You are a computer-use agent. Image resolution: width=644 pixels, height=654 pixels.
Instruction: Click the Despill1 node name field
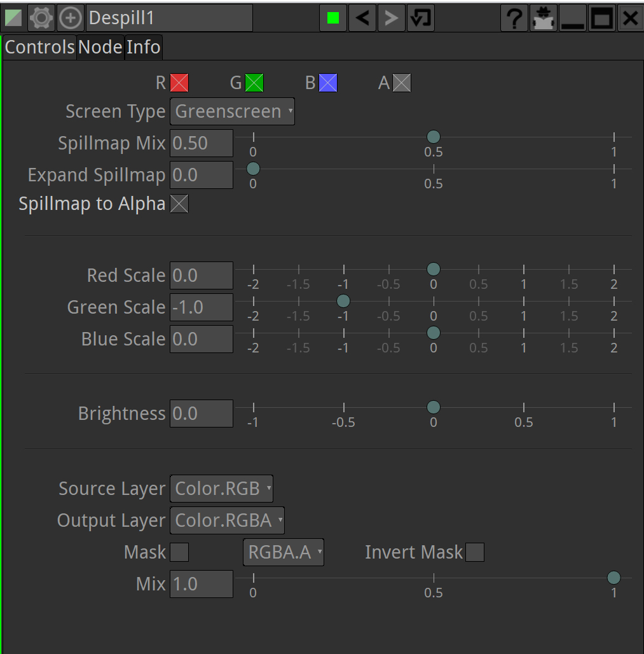point(168,18)
